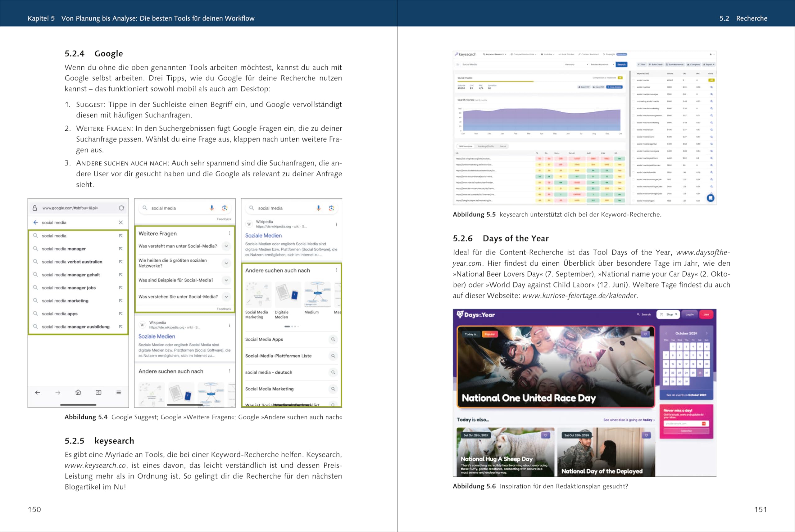This screenshot has width=795, height=532.
Task: Expand Wie heißen die 5 größten sozialen Netzwerke?
Action: coord(226,263)
